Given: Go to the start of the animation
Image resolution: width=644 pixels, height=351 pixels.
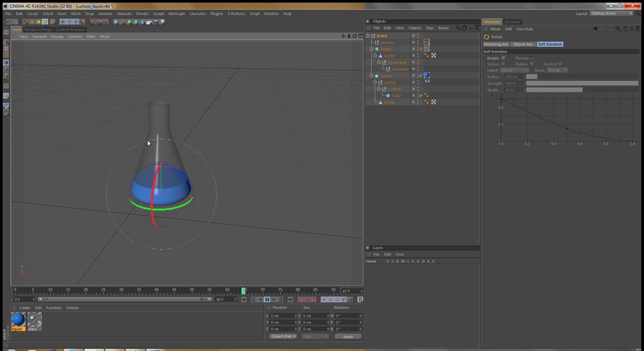Looking at the screenshot, I should 244,300.
